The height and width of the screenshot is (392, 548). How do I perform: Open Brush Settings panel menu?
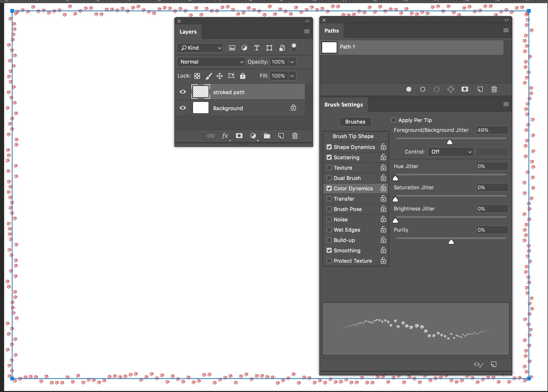coord(506,104)
